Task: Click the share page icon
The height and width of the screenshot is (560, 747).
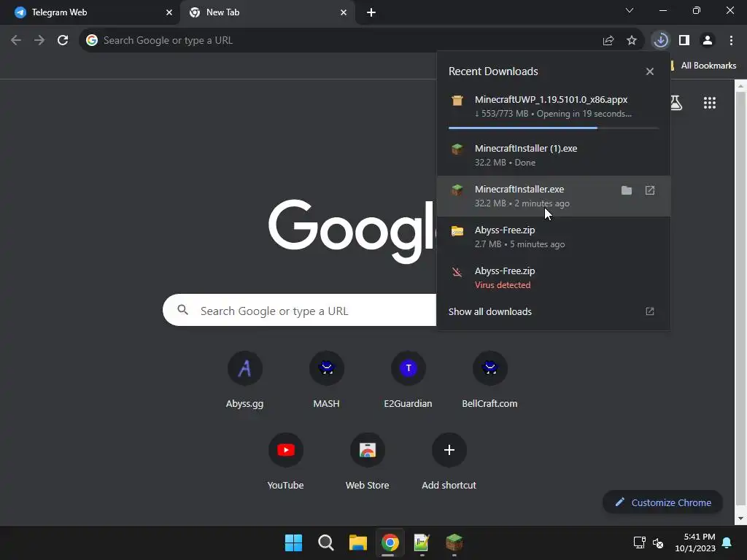Action: point(608,41)
